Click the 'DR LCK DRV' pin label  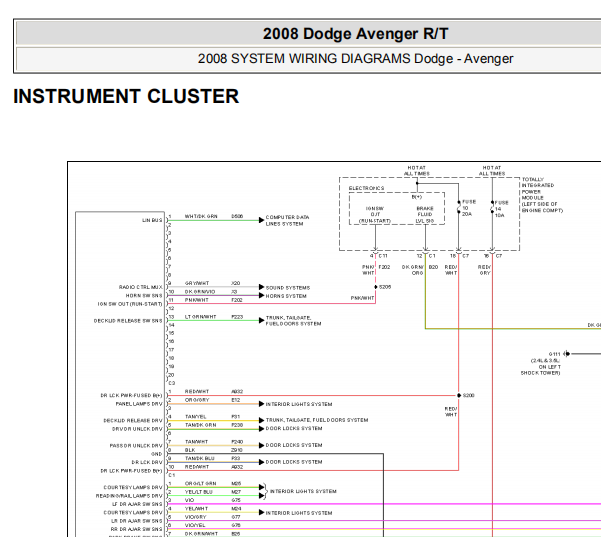point(147,462)
